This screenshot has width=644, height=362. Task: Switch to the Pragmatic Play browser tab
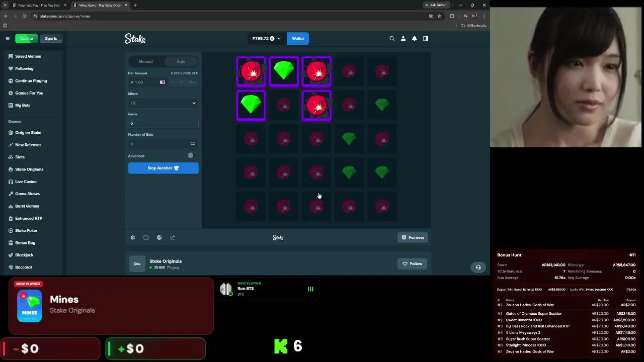pos(39,5)
